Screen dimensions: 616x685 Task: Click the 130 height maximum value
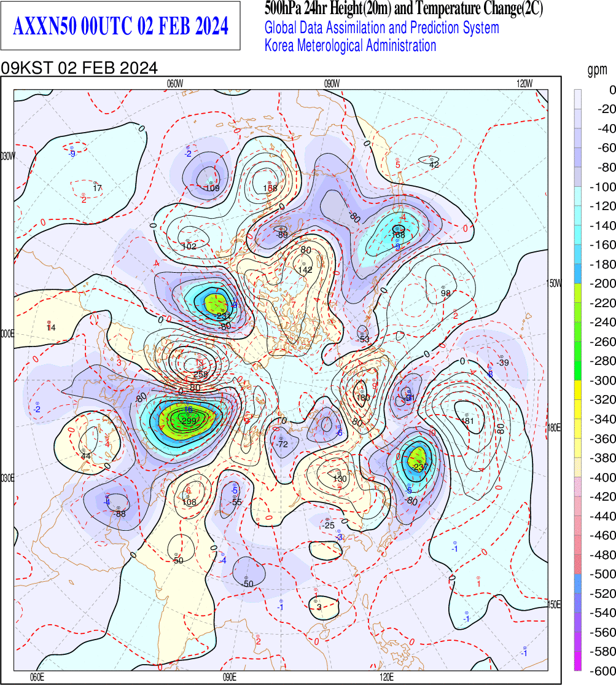tap(340, 479)
